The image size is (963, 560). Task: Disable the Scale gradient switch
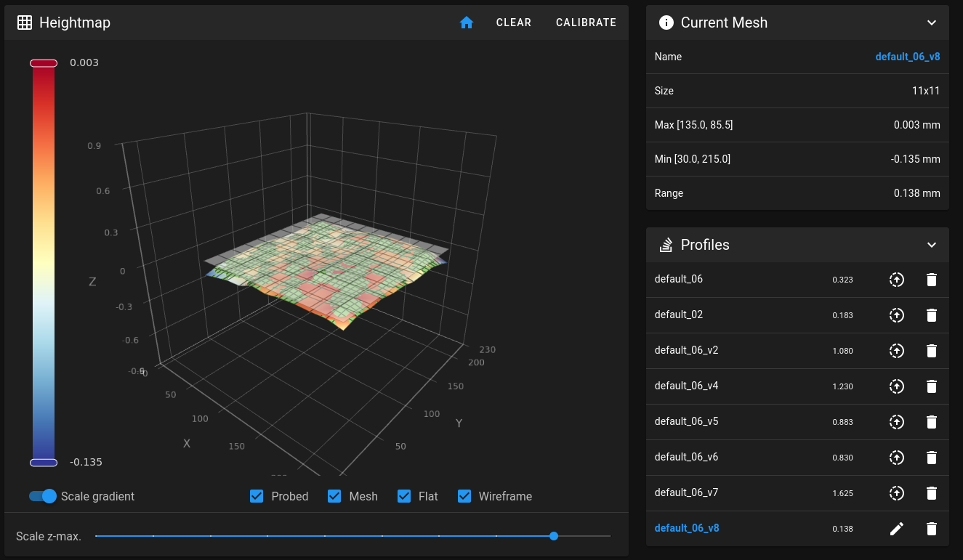click(x=43, y=496)
